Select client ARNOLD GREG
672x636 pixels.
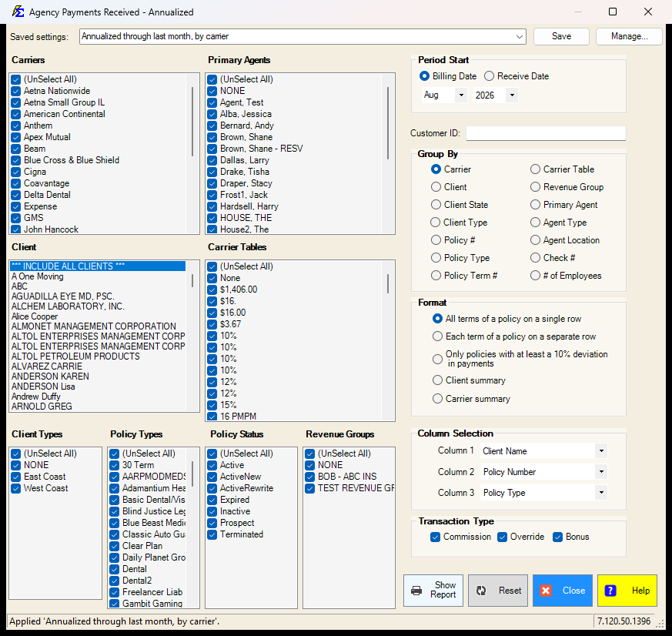[98, 407]
